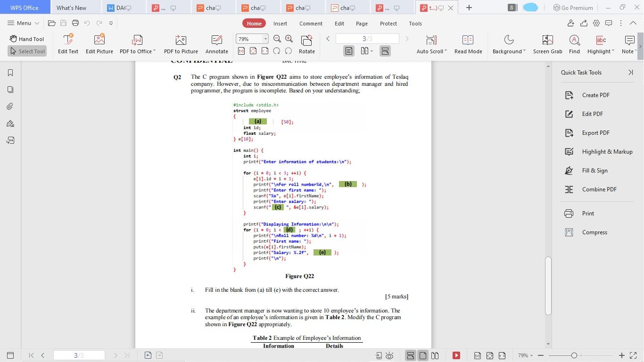The width and height of the screenshot is (644, 362).
Task: Toggle continuous page layout view
Action: 385,50
